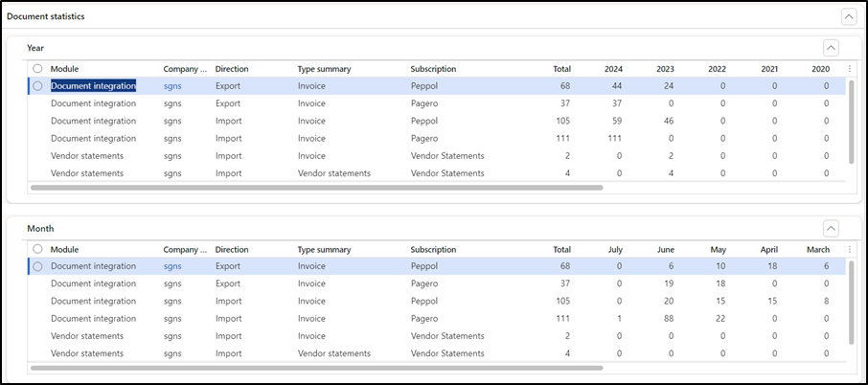Sort Month grid by Module column
Viewport: 868px width, 385px height.
pos(65,249)
